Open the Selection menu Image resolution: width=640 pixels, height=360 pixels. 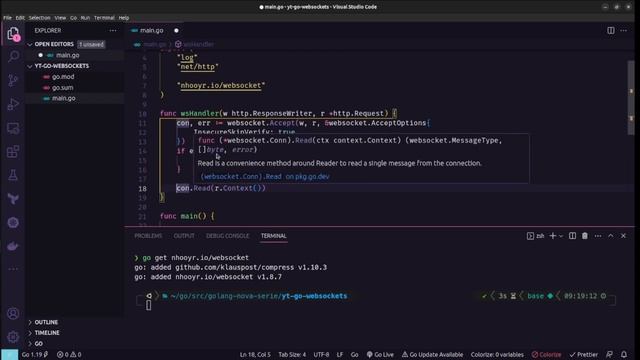click(x=40, y=18)
